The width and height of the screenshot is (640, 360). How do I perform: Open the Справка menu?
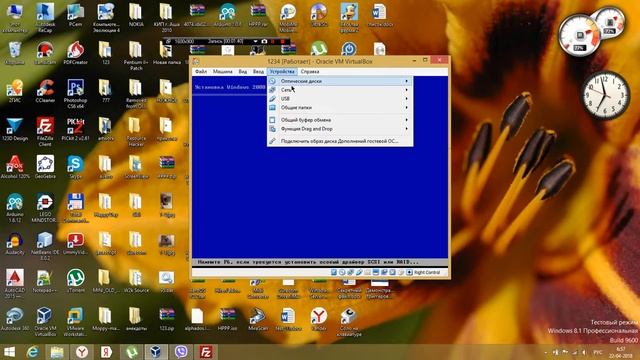310,71
